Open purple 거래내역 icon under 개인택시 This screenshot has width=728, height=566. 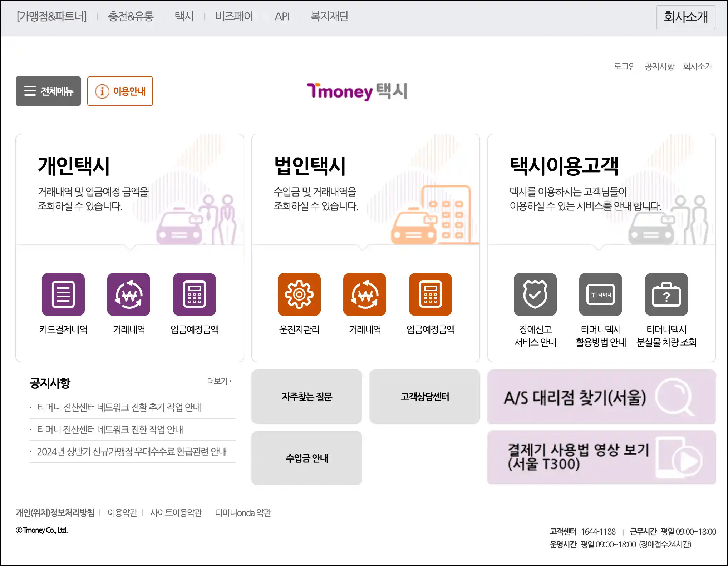tap(129, 294)
